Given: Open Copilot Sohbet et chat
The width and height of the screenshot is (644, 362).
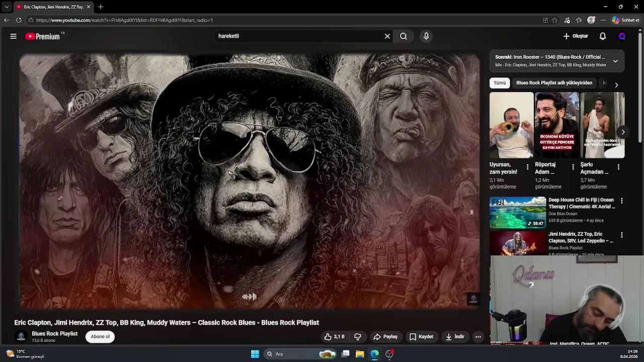Looking at the screenshot, I should (x=625, y=20).
